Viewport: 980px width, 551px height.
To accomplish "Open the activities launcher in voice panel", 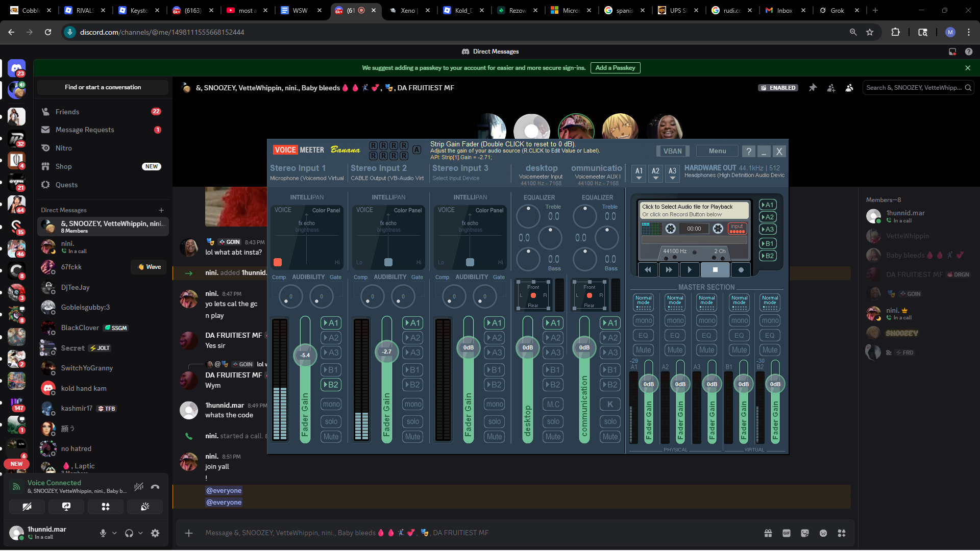I will 106,507.
